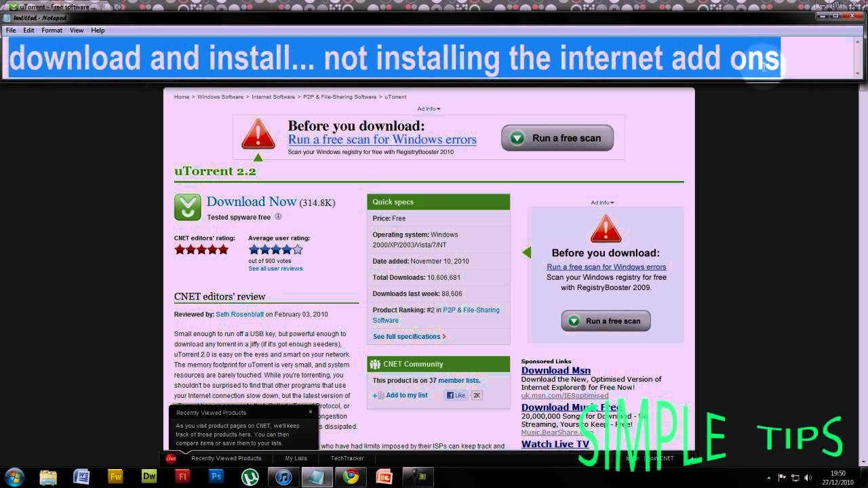Open TechTracker tab in bottom bar

pyautogui.click(x=347, y=458)
